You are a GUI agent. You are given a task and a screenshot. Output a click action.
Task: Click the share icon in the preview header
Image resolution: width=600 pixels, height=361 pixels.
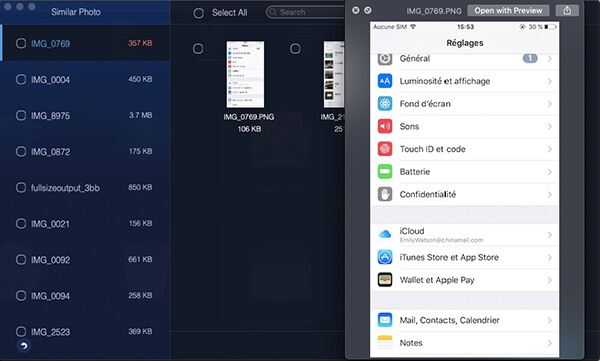[x=567, y=11]
